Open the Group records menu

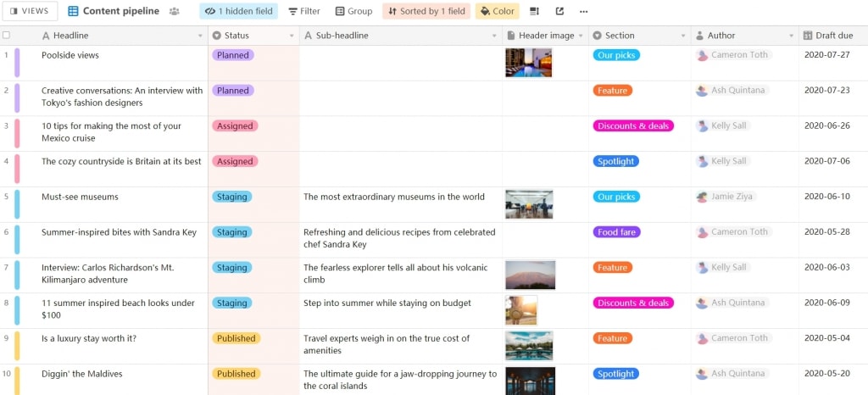pyautogui.click(x=353, y=12)
